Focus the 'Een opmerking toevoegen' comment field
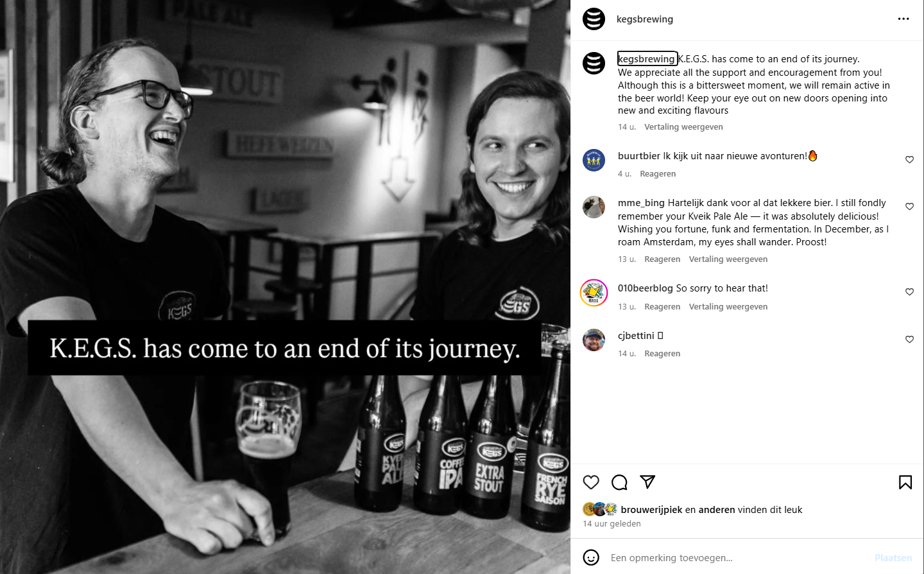924x574 pixels. pyautogui.click(x=738, y=557)
